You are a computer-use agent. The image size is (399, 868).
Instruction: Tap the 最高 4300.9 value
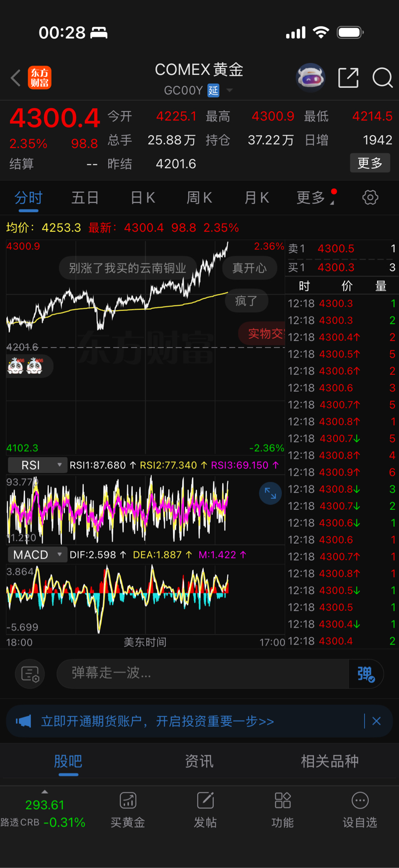point(273,116)
